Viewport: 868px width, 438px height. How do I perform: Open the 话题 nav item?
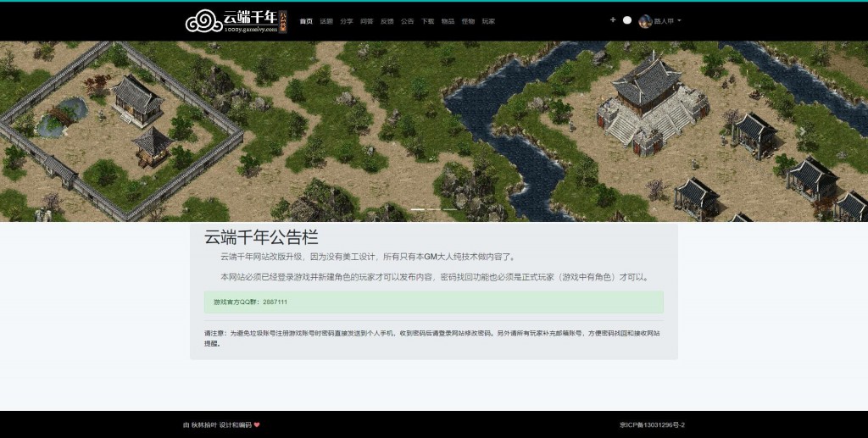(326, 21)
